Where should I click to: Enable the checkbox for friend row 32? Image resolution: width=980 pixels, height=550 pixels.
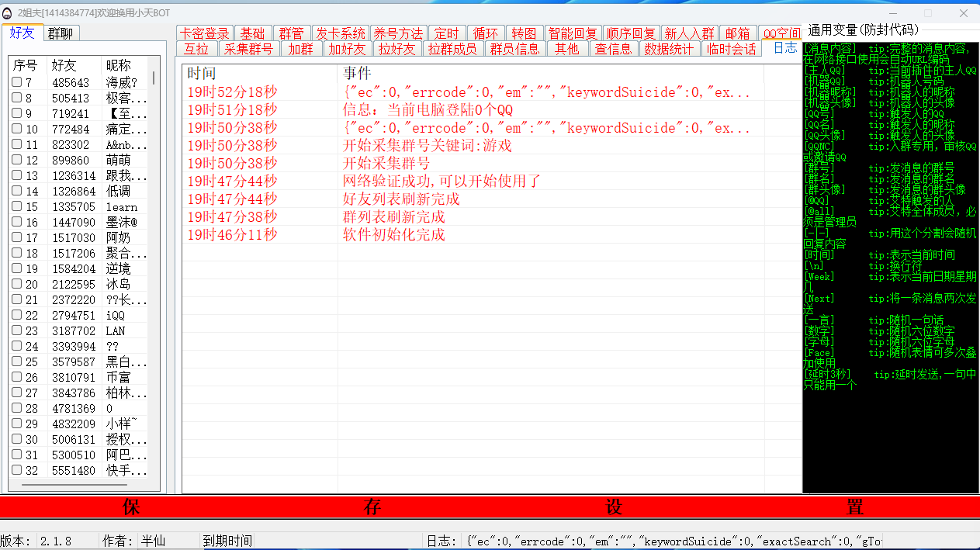pyautogui.click(x=17, y=470)
